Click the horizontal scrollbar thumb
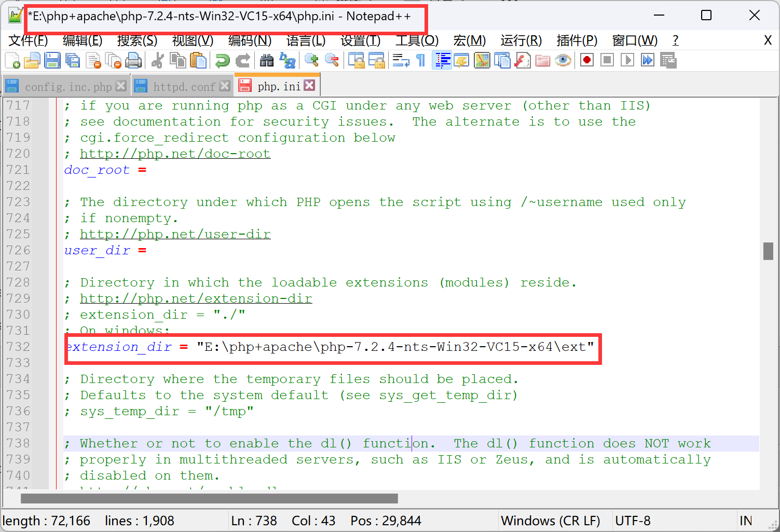The width and height of the screenshot is (780, 532). [209, 499]
